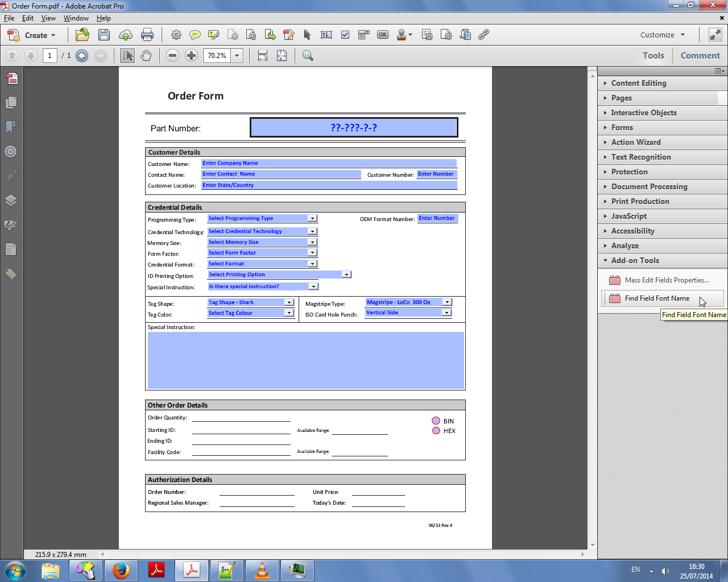Image resolution: width=728 pixels, height=582 pixels.
Task: Click the Print icon in toolbar
Action: click(x=147, y=35)
